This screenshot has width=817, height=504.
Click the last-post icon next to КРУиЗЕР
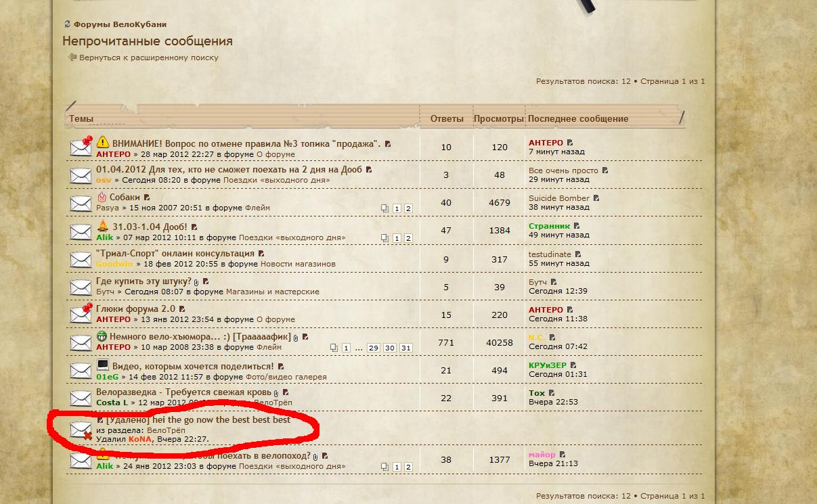[573, 365]
